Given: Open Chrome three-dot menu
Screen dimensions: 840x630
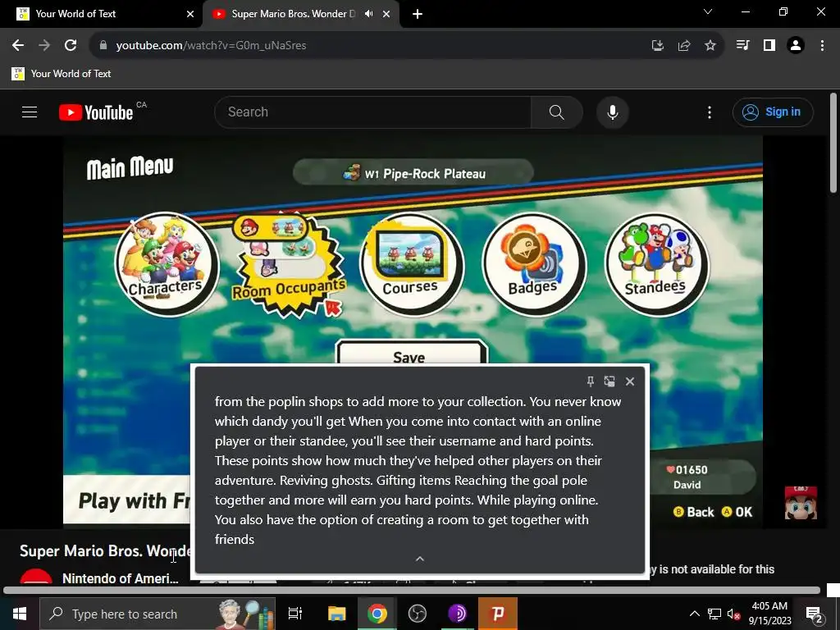Looking at the screenshot, I should coord(822,46).
